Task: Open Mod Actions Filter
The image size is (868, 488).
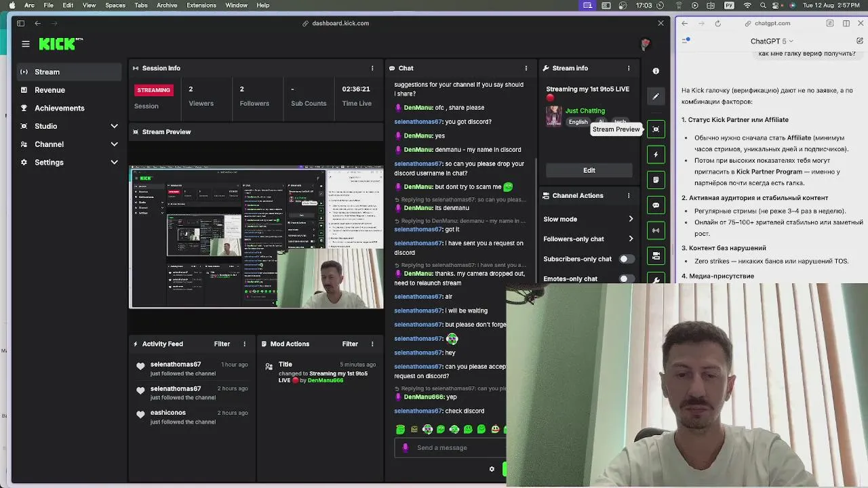Action: tap(350, 344)
